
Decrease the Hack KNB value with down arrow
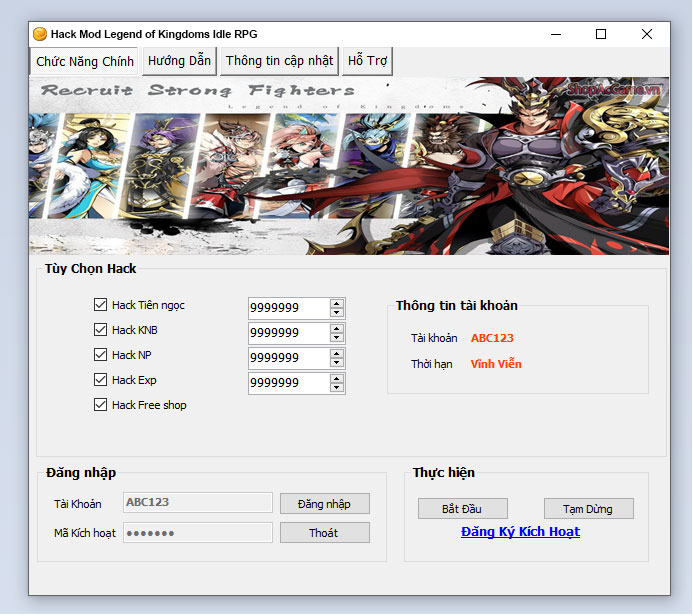pos(337,338)
